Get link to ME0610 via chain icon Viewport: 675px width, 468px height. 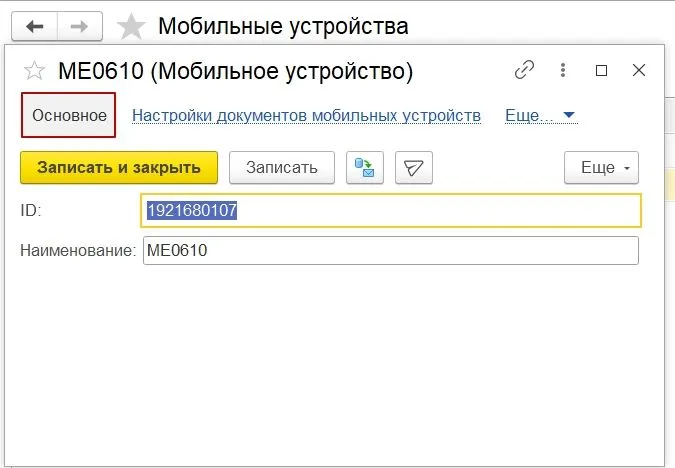click(524, 71)
